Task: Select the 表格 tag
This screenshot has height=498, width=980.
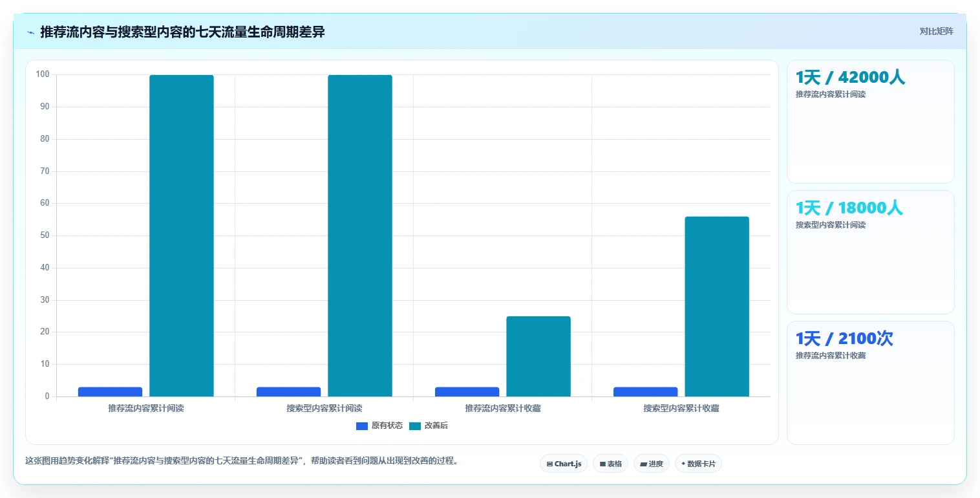Action: [610, 464]
